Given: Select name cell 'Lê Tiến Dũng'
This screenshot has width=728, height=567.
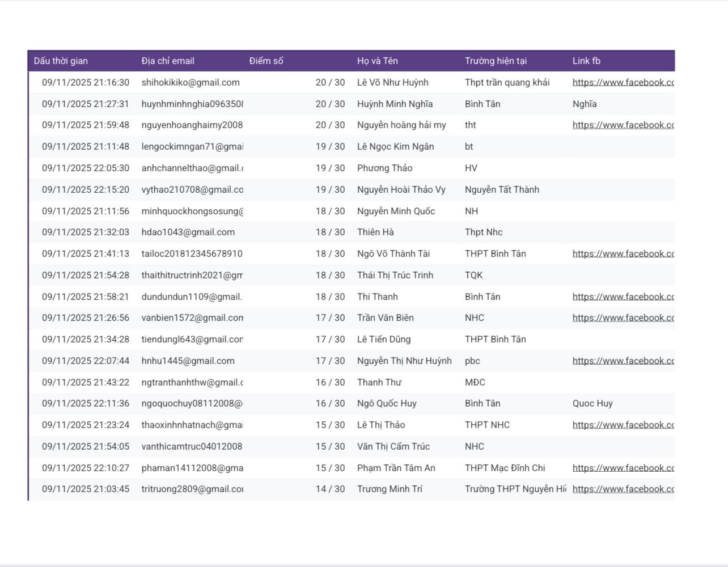Looking at the screenshot, I should click(x=384, y=339).
